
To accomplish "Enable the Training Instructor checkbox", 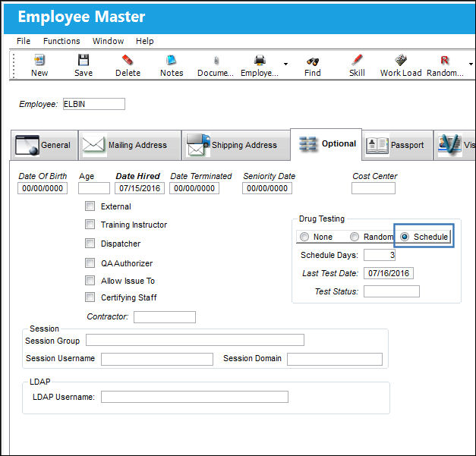I will [90, 225].
